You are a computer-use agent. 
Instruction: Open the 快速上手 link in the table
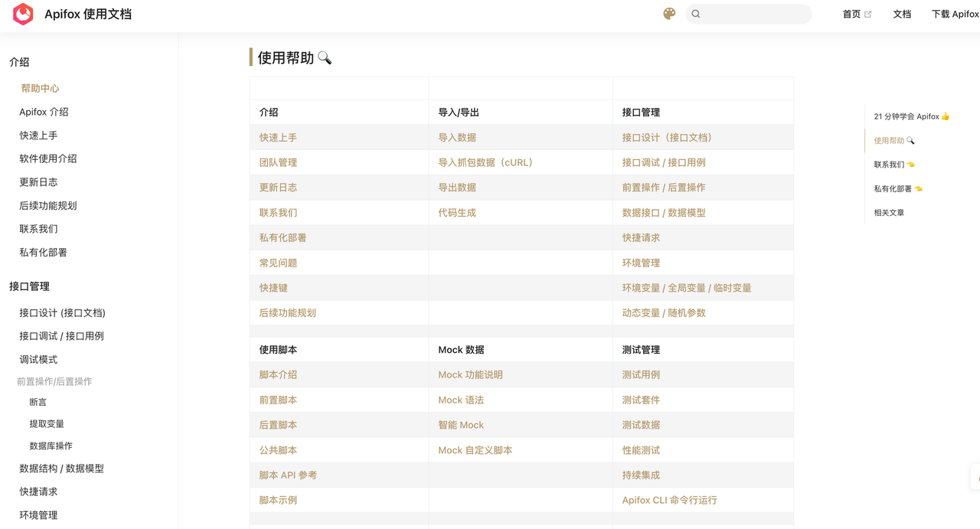tap(278, 138)
